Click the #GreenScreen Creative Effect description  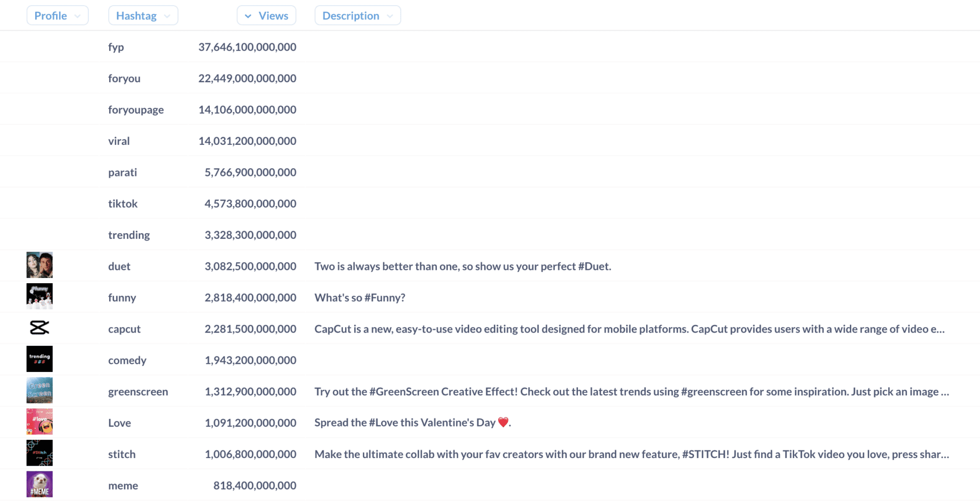point(632,392)
